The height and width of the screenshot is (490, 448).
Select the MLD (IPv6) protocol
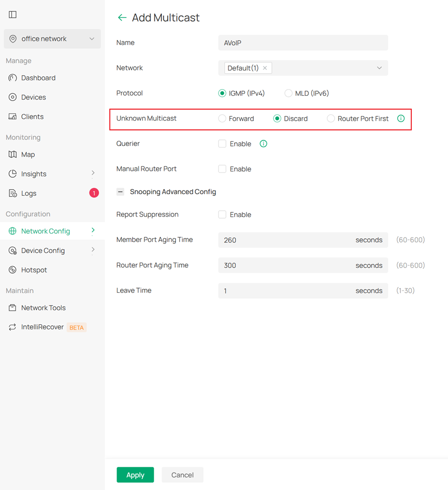pyautogui.click(x=288, y=93)
